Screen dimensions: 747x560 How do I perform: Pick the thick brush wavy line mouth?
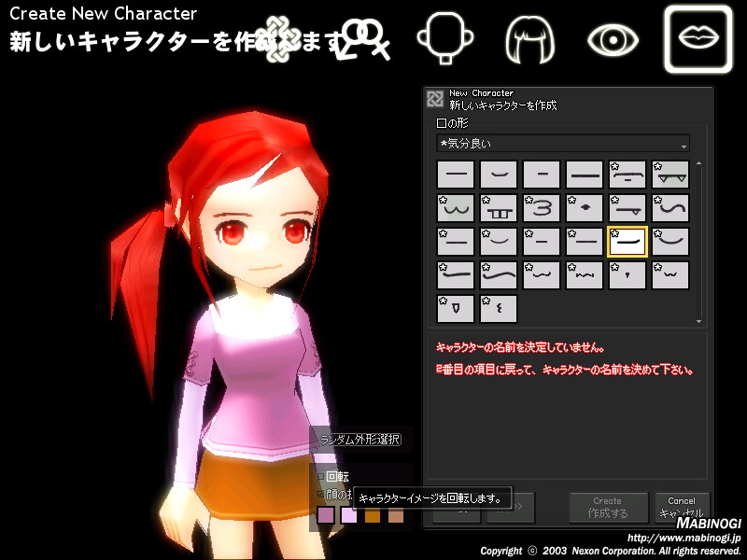pos(499,275)
